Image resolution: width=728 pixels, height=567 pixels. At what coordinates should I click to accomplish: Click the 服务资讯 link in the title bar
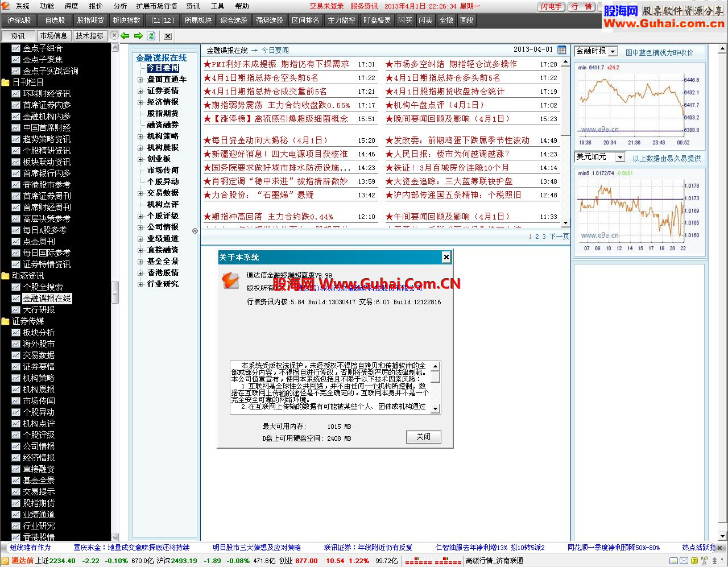click(x=364, y=6)
